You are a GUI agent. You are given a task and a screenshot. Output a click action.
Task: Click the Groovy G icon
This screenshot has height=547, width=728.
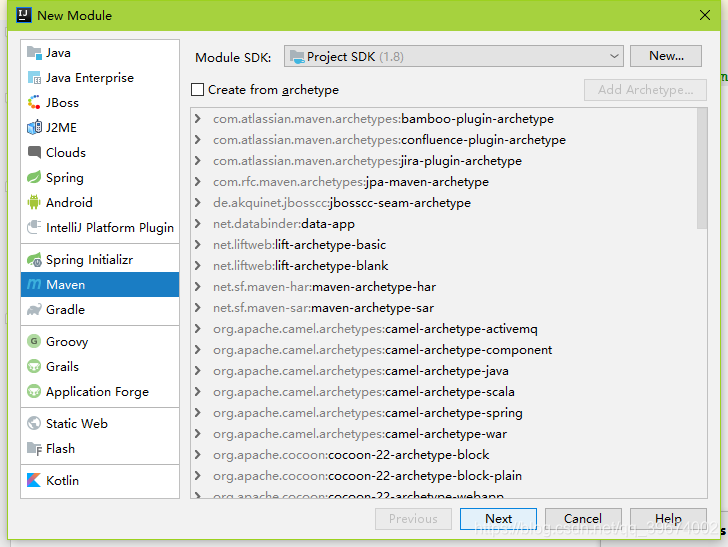click(34, 341)
